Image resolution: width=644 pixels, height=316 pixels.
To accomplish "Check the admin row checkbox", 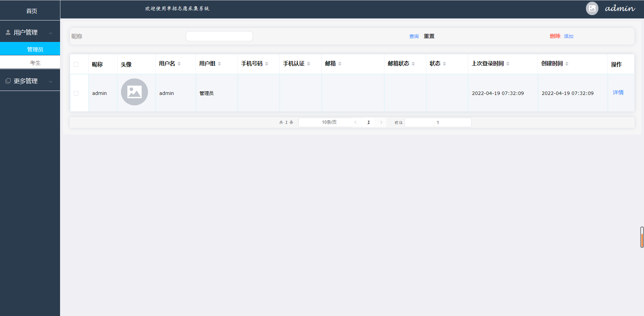I will coord(76,93).
